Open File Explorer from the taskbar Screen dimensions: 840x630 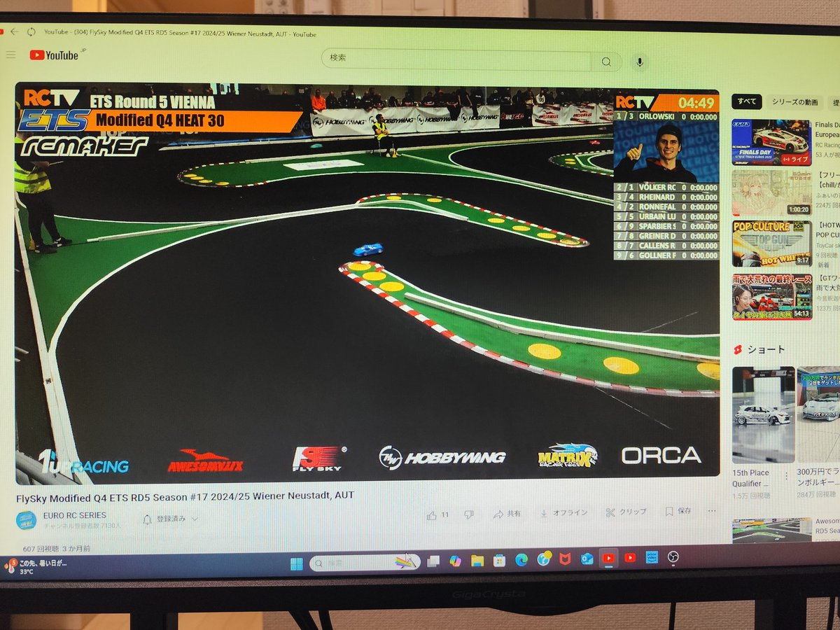[x=477, y=561]
